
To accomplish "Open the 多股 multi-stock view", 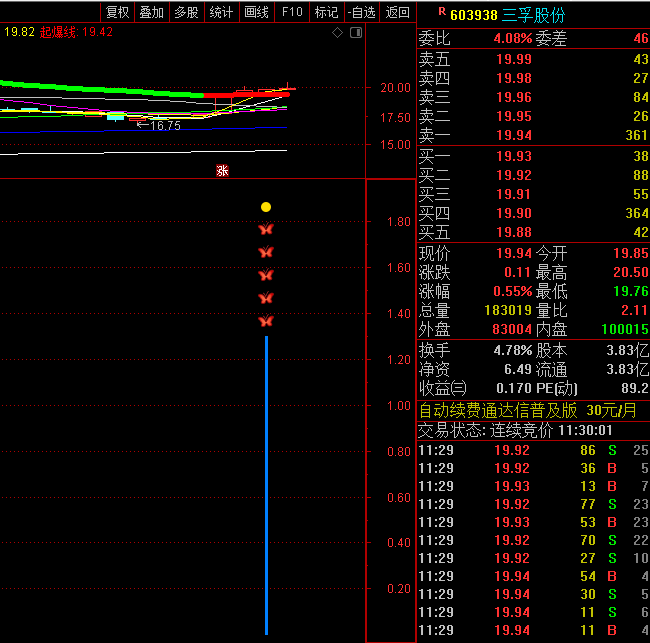I will coord(186,12).
